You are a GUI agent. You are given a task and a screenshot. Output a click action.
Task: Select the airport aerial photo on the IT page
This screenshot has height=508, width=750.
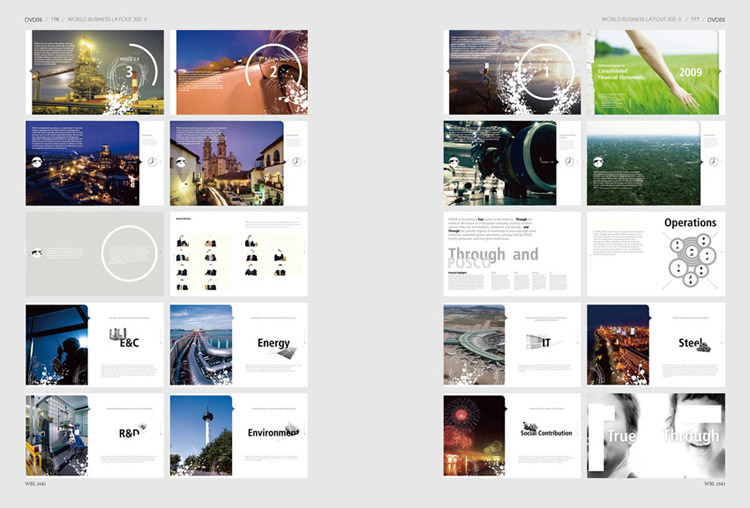tap(474, 345)
